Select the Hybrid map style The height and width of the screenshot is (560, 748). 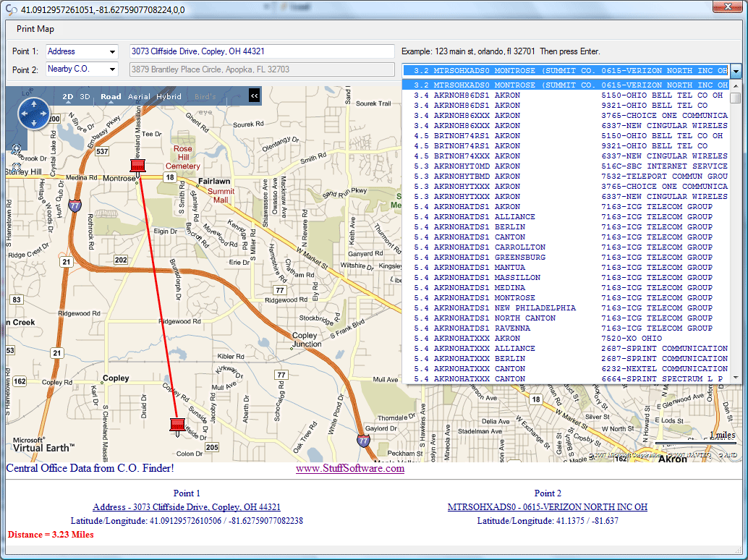(169, 96)
